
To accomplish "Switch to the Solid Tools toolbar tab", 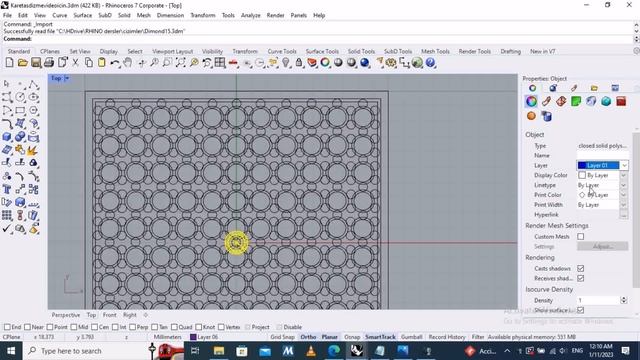I will (x=361, y=51).
